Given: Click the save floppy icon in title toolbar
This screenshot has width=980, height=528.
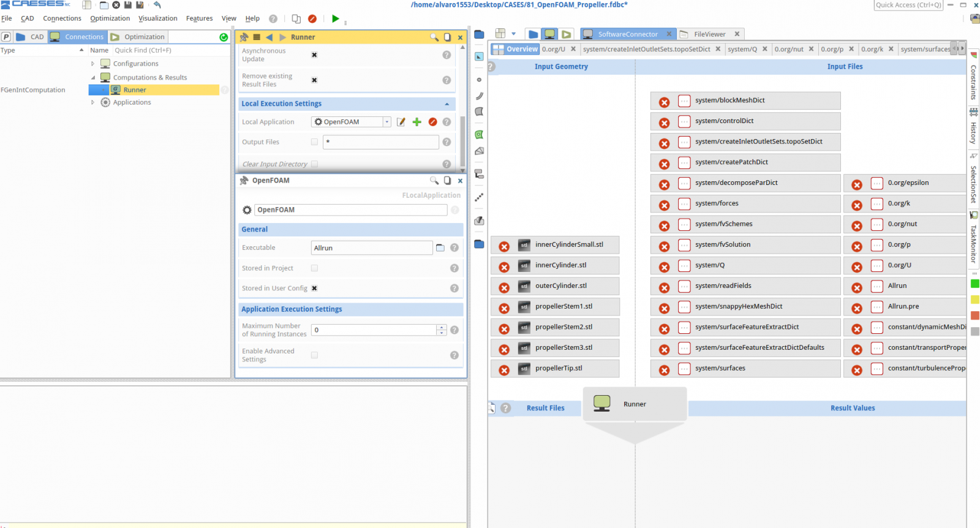Looking at the screenshot, I should point(128,5).
